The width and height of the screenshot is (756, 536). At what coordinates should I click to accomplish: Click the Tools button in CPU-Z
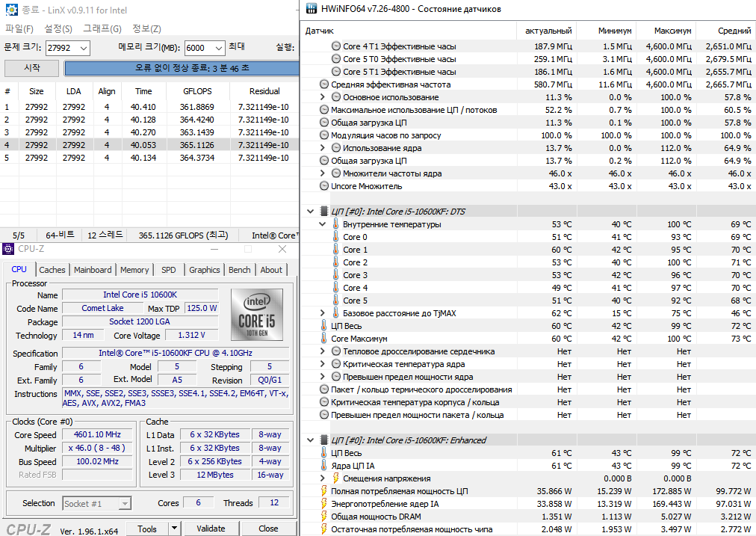(x=147, y=529)
